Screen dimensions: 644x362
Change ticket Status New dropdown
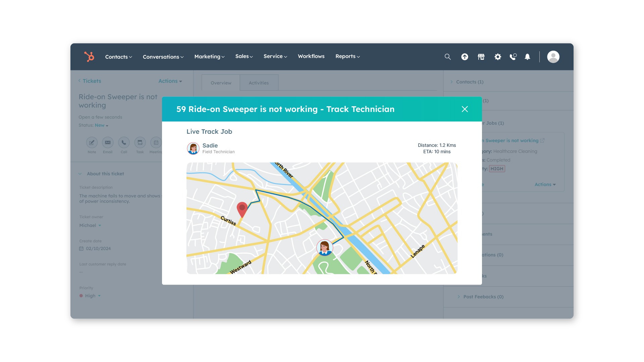coord(101,125)
